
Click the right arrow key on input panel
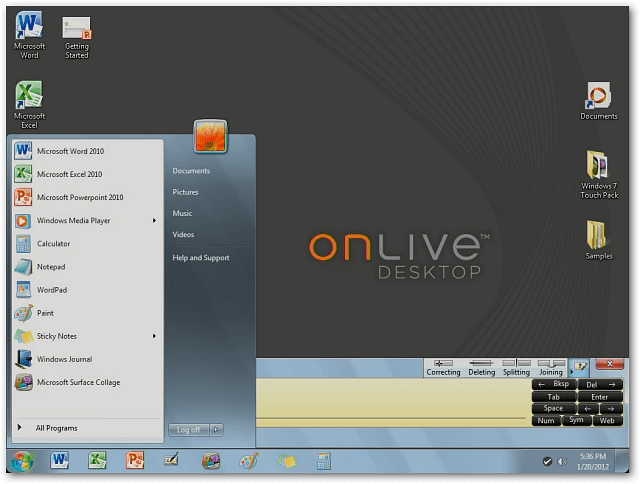click(x=611, y=409)
